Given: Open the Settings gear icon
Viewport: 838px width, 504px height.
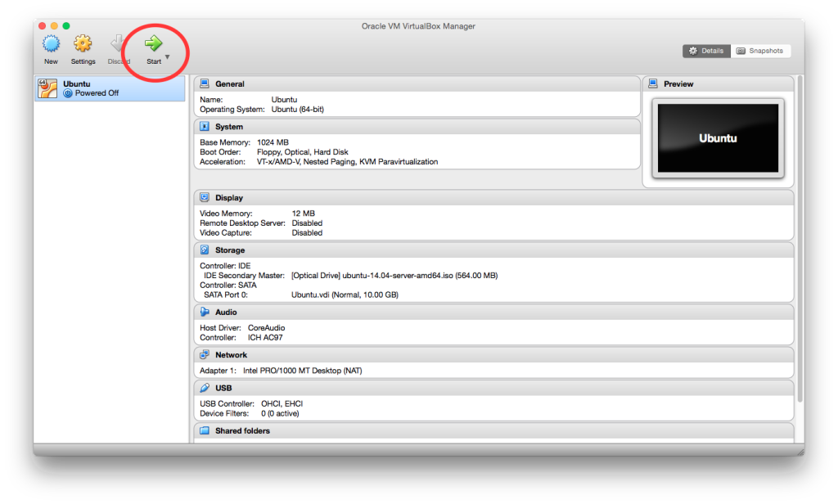Looking at the screenshot, I should (x=83, y=42).
